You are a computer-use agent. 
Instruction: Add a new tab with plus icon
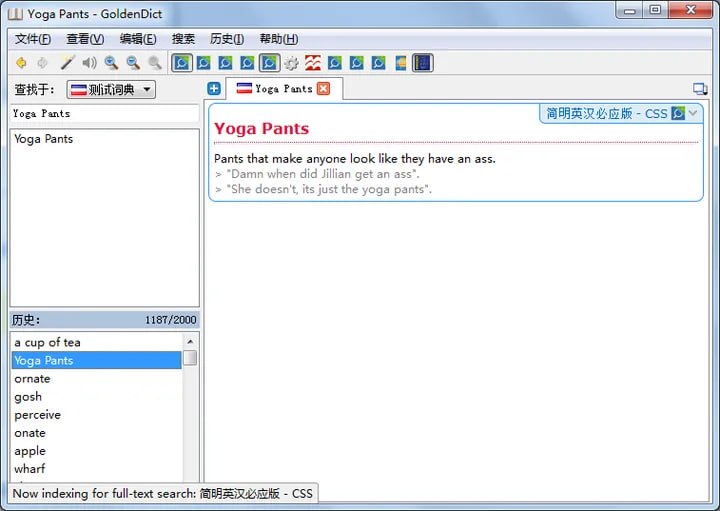[214, 89]
